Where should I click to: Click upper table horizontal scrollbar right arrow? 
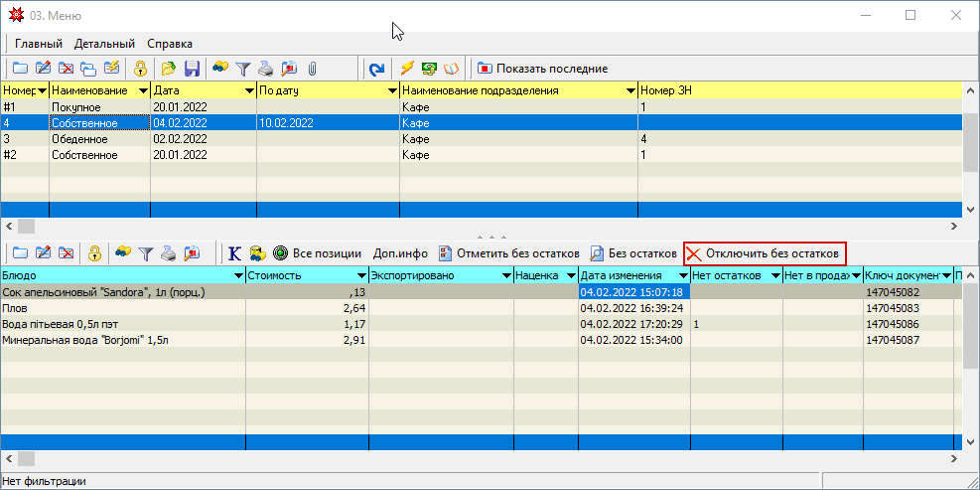(x=954, y=226)
